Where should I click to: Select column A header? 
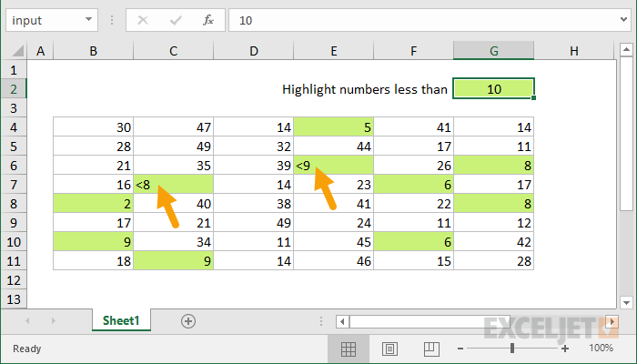pyautogui.click(x=40, y=51)
